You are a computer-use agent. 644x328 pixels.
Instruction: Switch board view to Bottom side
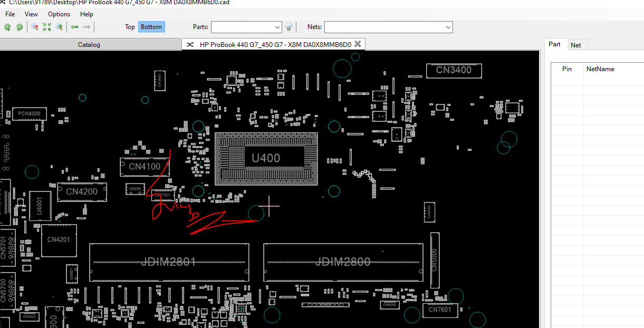[x=151, y=27]
